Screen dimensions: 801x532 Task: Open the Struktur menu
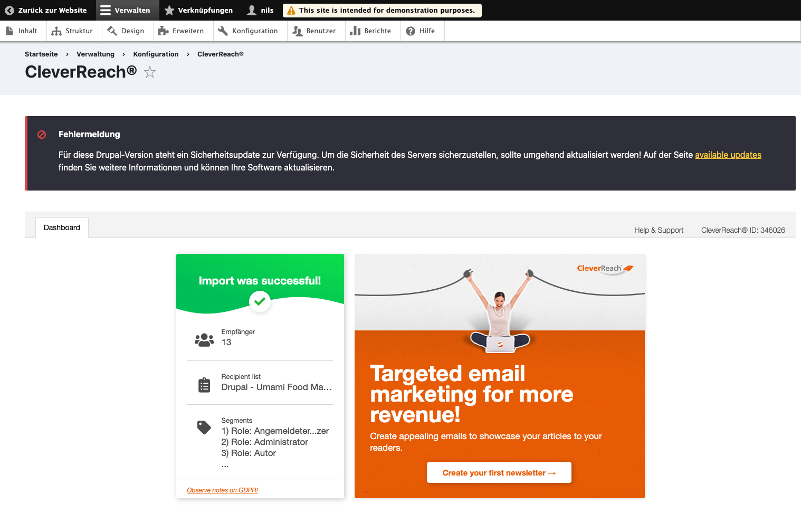tap(74, 31)
